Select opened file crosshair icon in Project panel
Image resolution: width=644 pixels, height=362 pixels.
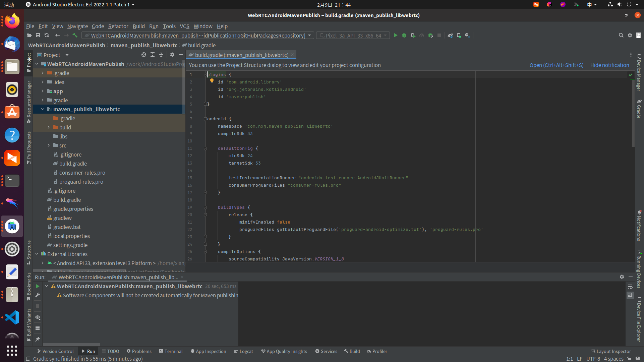coord(144,55)
